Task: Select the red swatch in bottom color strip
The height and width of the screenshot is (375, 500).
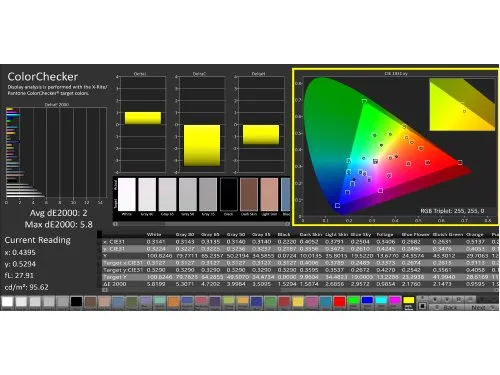Action: pyautogui.click(x=339, y=301)
